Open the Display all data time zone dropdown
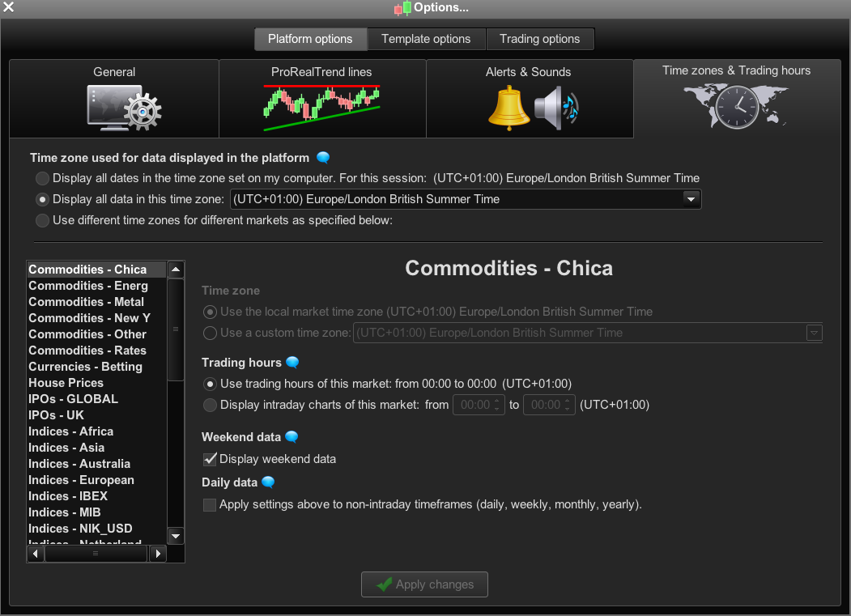 pos(466,199)
